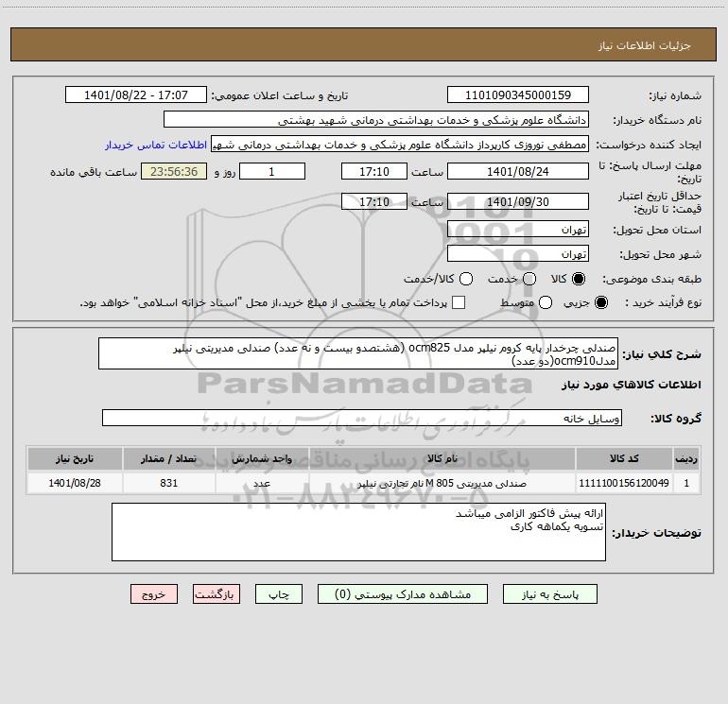Click the need number field 1101090345000159
This screenshot has width=728, height=704.
tap(518, 95)
